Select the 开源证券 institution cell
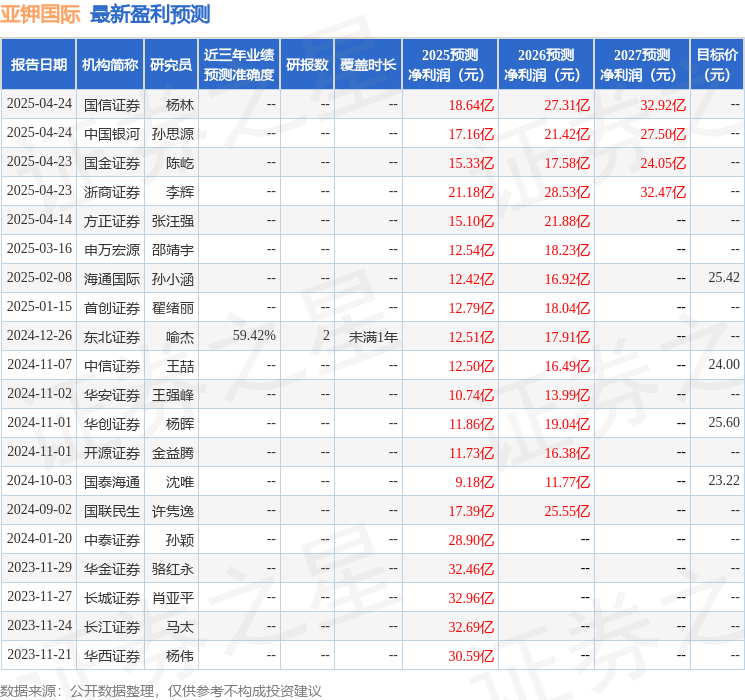This screenshot has height=700, width=745. 112,453
